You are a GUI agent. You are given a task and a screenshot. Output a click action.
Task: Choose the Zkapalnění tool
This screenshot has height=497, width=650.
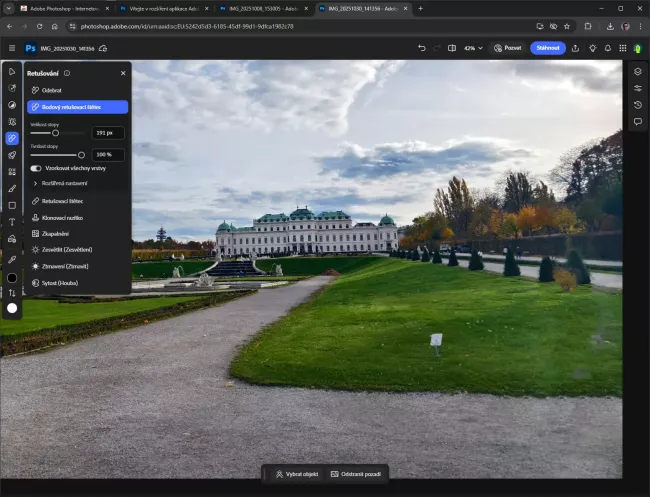[78, 234]
